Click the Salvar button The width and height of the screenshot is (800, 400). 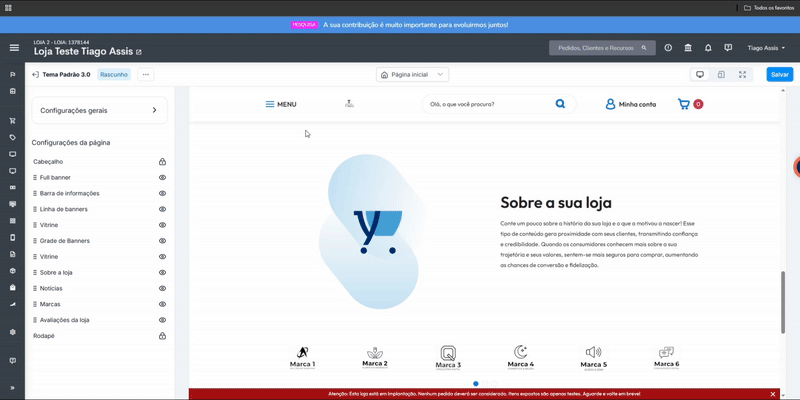tap(780, 74)
